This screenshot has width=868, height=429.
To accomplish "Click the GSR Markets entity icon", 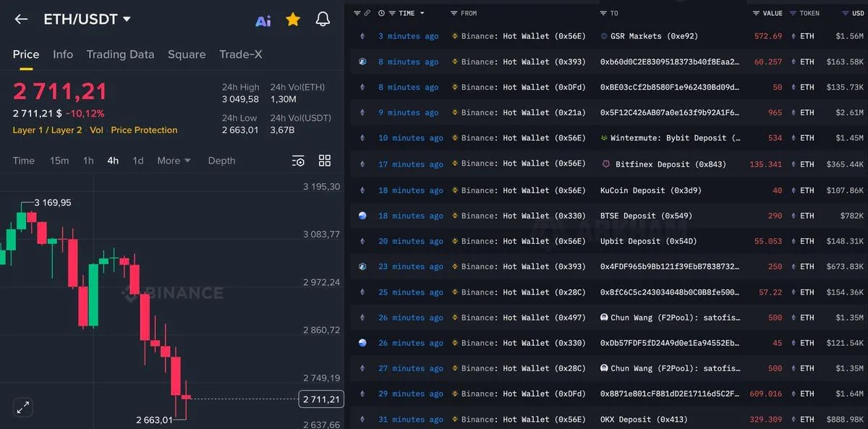I will coord(604,36).
